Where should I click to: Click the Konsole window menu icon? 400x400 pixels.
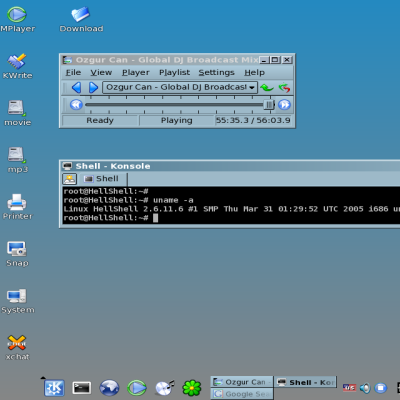coord(68,166)
